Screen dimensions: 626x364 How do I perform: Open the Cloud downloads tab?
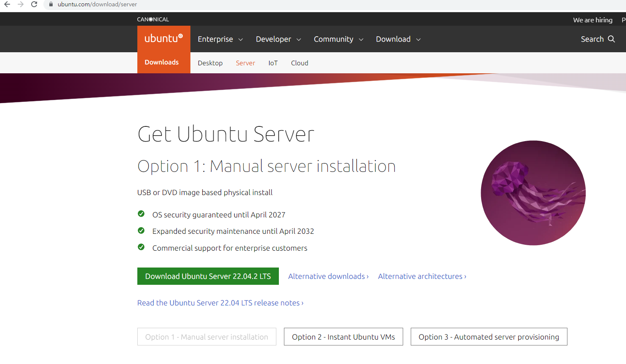(x=300, y=63)
